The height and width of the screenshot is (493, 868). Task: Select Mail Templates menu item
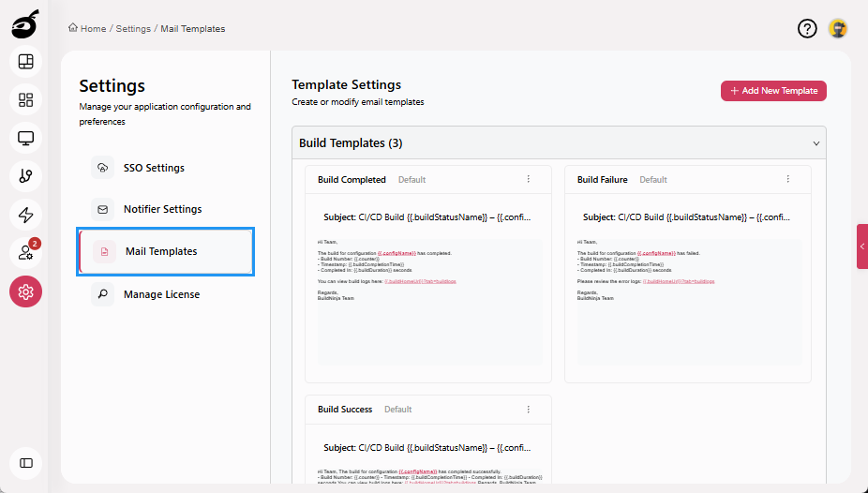click(166, 251)
